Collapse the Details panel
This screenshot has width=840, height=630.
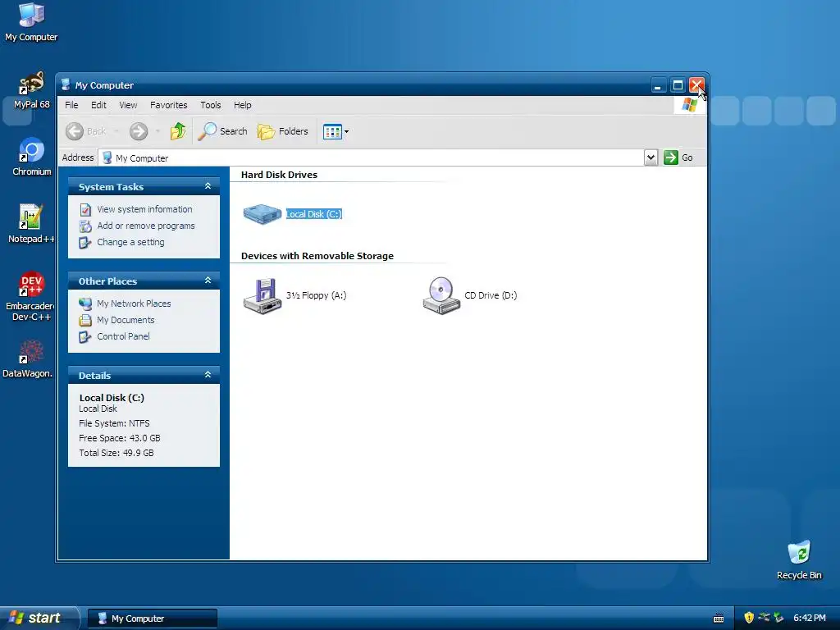208,375
